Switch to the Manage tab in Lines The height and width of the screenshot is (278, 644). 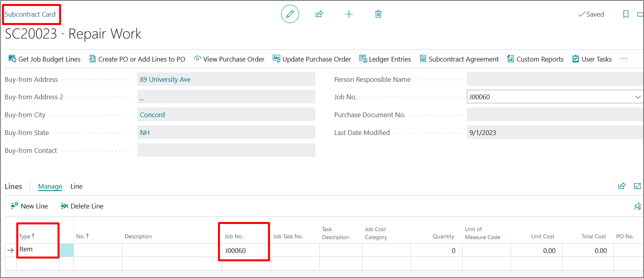pyautogui.click(x=50, y=186)
